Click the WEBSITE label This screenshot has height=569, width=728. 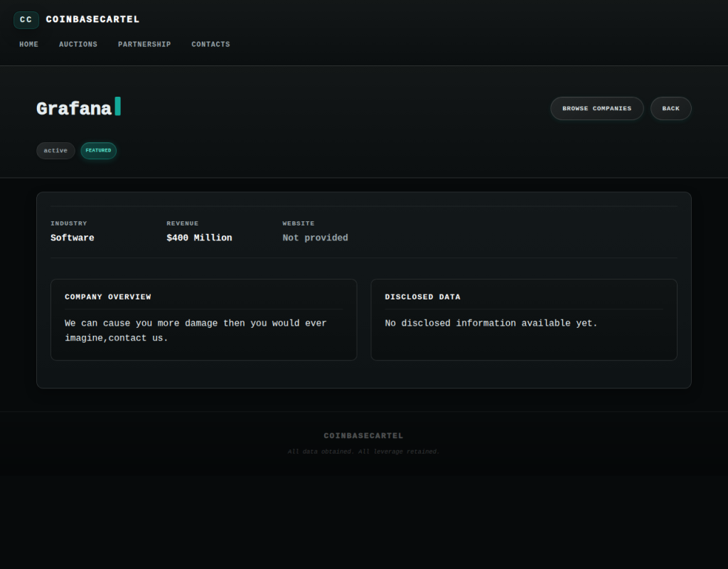tap(299, 223)
